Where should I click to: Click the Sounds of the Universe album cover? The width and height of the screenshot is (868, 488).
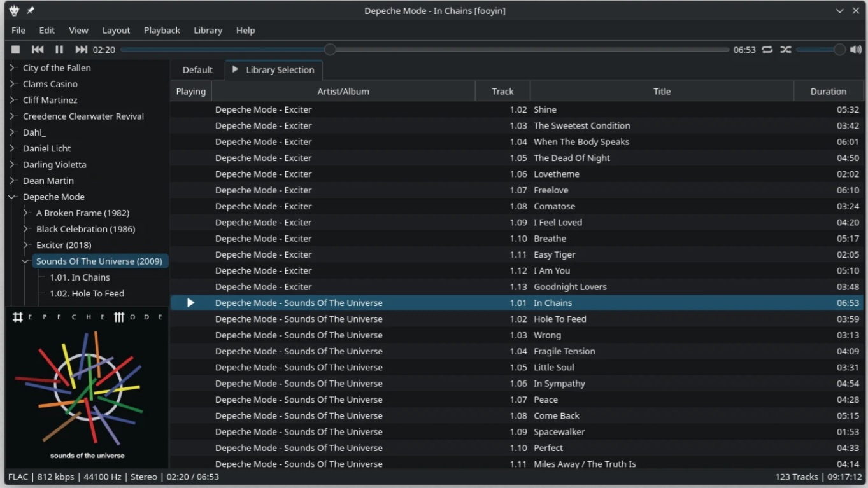[x=87, y=388]
